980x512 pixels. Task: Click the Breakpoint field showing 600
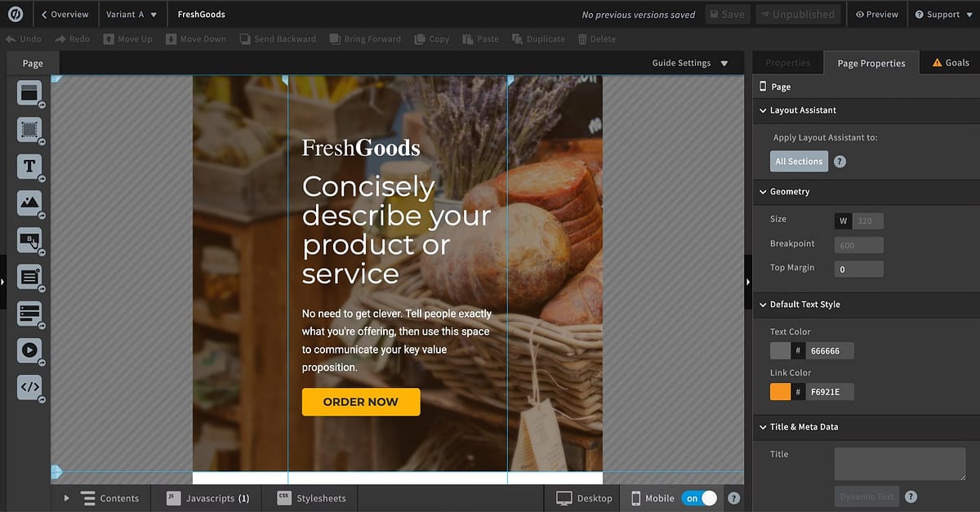859,245
